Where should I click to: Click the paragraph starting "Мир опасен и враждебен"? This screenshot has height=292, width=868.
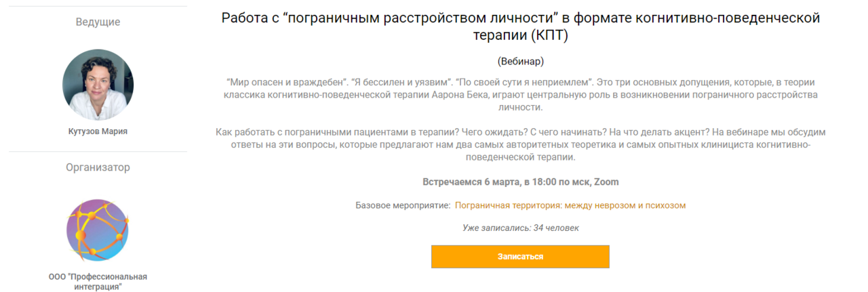520,95
